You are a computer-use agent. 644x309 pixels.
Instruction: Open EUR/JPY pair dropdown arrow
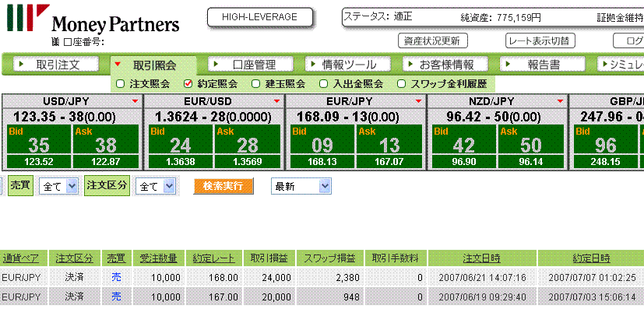tap(418, 101)
